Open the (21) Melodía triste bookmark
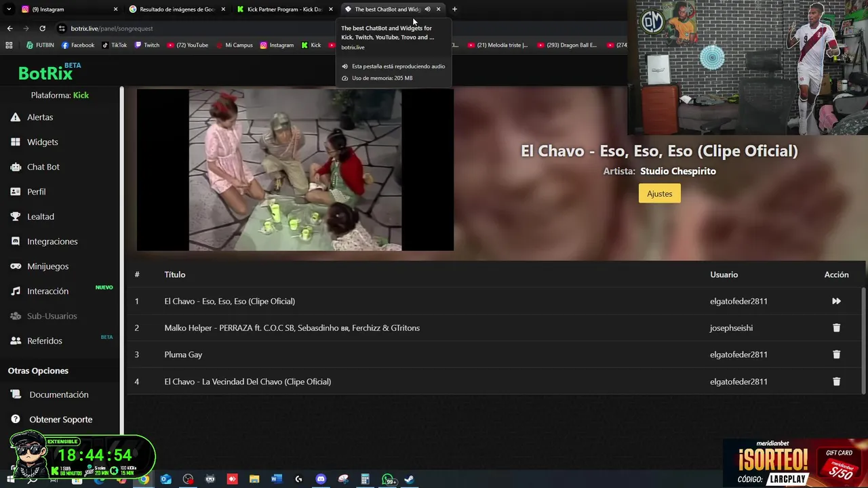Screen dimensions: 868x488 point(498,45)
